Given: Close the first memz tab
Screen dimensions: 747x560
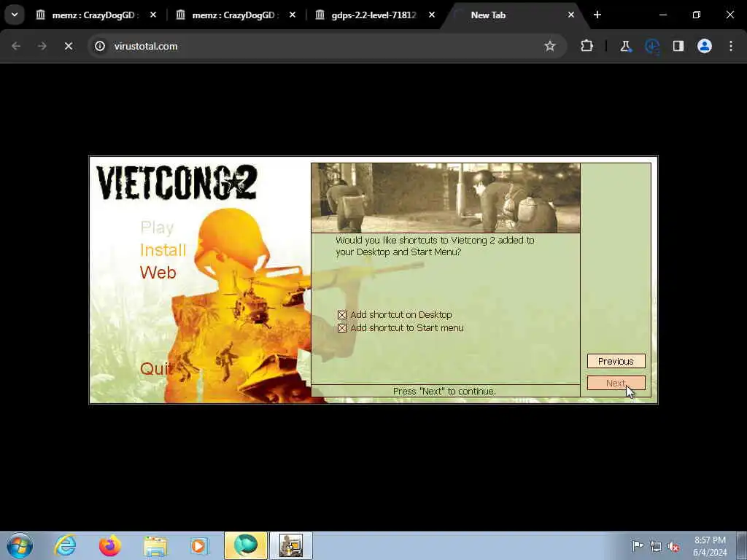Looking at the screenshot, I should click(x=153, y=15).
